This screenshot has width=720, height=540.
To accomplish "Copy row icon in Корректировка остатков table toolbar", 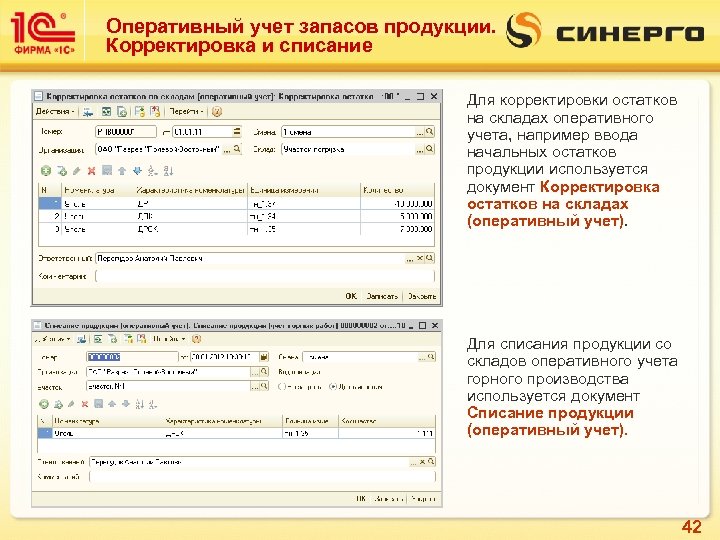I will tap(62, 171).
